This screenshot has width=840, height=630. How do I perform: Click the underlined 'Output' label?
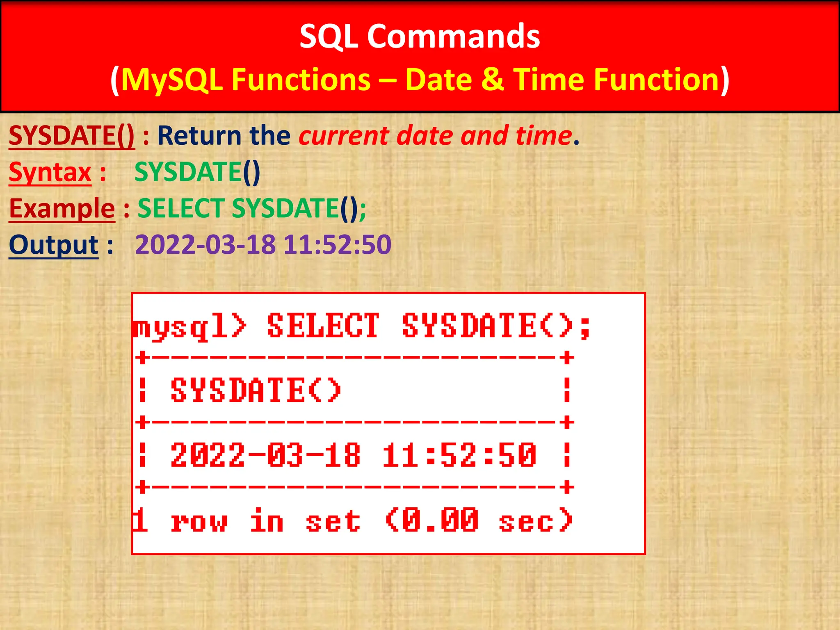pos(54,245)
